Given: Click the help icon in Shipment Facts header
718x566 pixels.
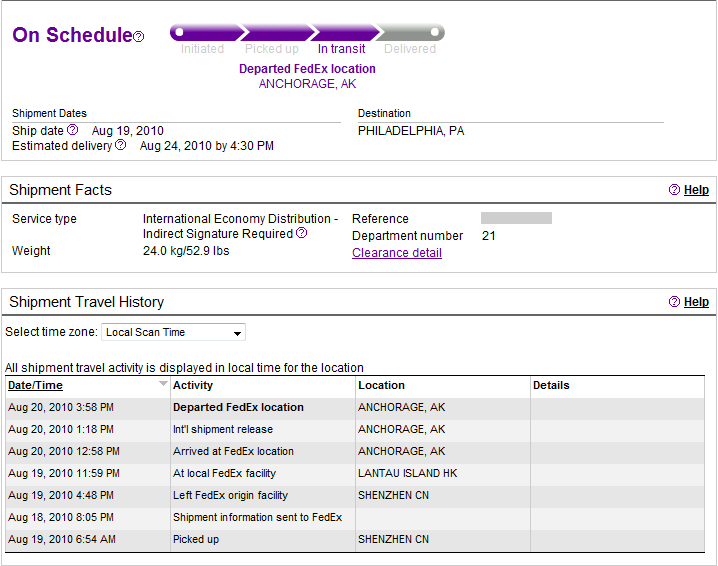Looking at the screenshot, I should [674, 190].
